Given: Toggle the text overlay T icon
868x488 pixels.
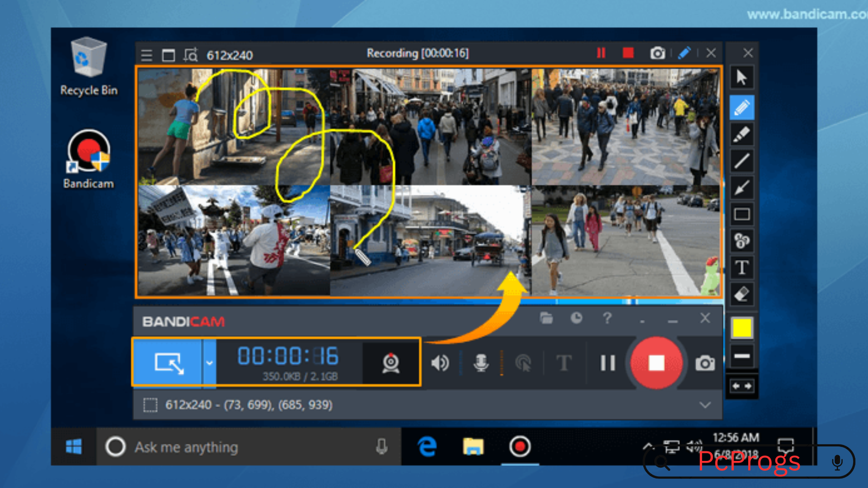Looking at the screenshot, I should coord(564,363).
